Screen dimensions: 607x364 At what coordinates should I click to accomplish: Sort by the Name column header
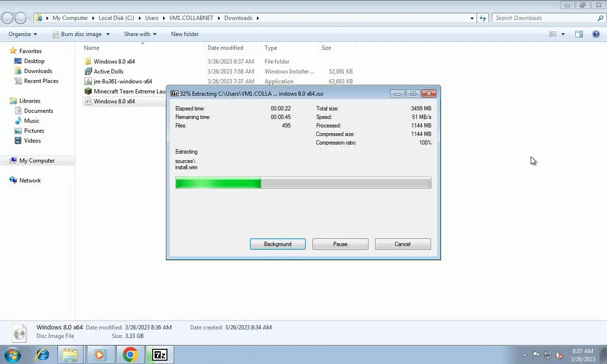point(92,48)
